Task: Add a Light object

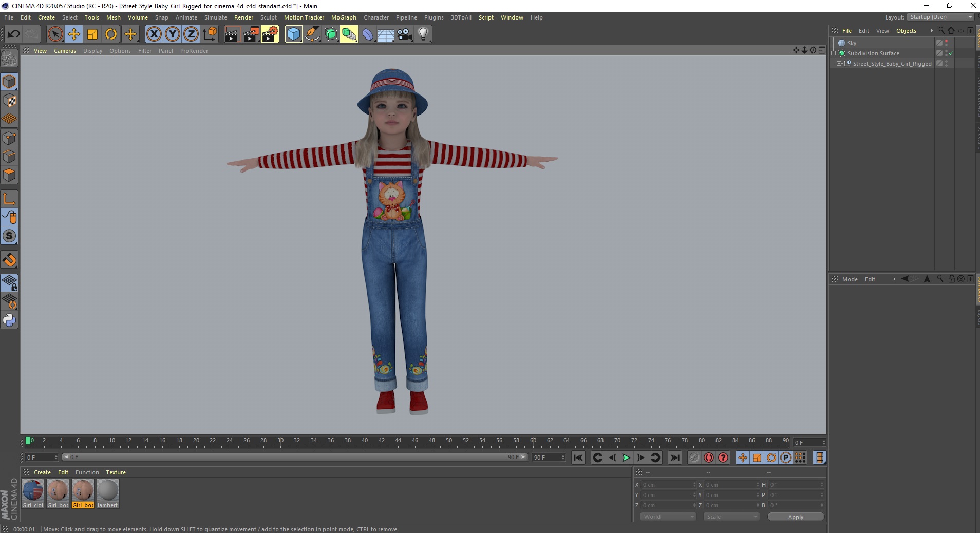Action: point(423,34)
